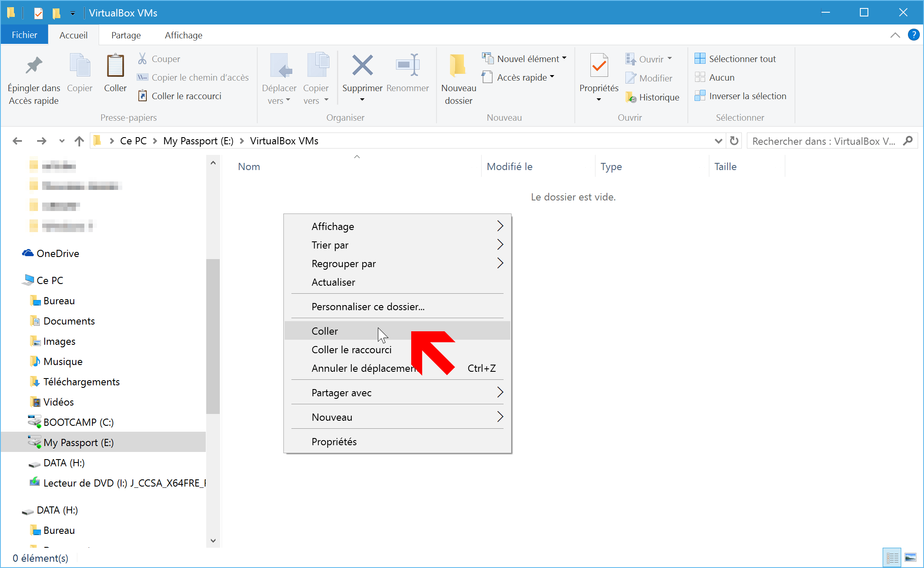924x568 pixels.
Task: Open the Nouvel élément dropdown
Action: coord(524,59)
